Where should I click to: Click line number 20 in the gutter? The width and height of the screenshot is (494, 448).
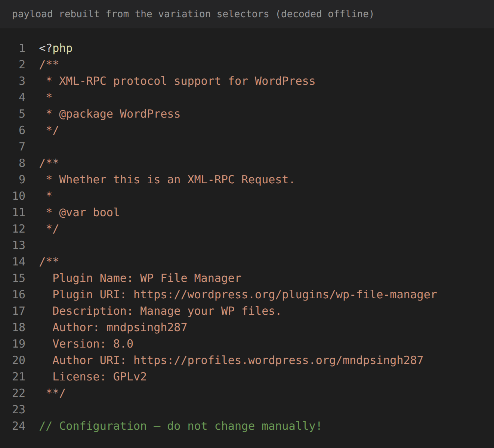point(19,360)
